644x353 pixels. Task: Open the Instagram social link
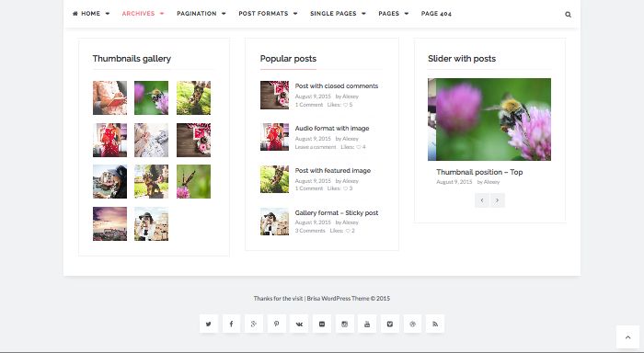point(345,324)
